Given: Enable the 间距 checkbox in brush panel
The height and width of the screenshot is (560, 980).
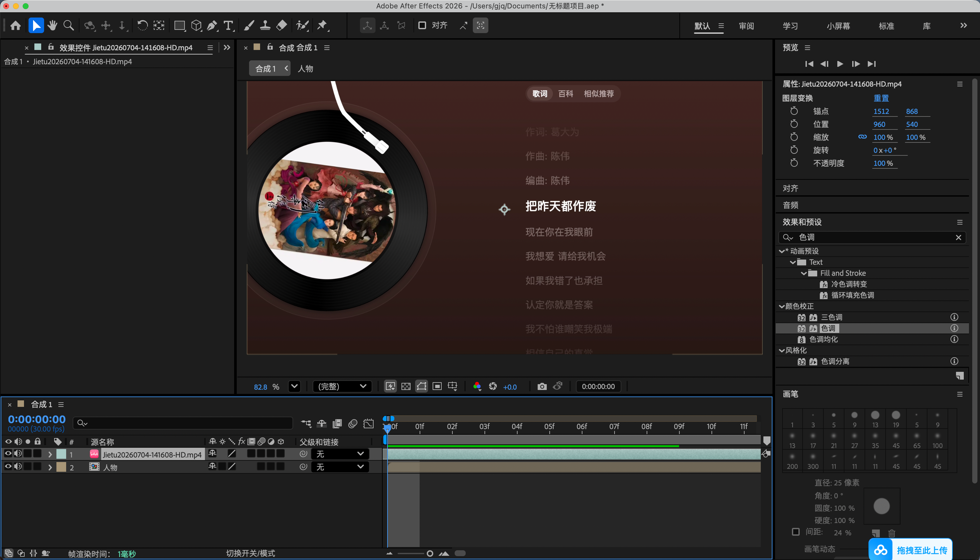Looking at the screenshot, I should click(x=795, y=532).
